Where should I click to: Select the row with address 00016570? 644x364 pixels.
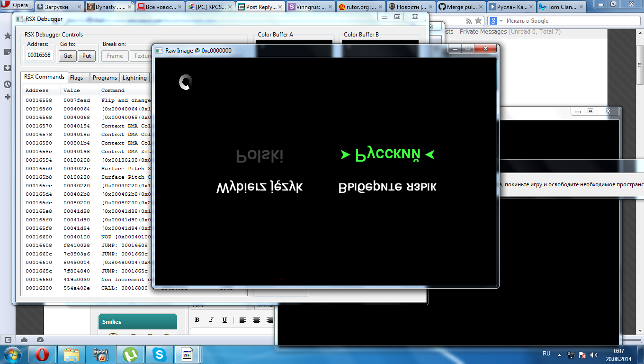point(88,126)
